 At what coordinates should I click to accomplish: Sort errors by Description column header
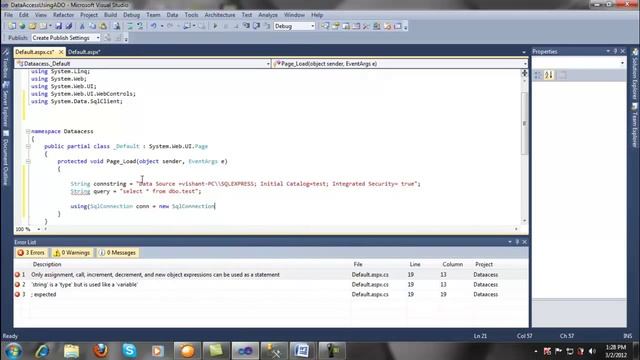pyautogui.click(x=47, y=264)
